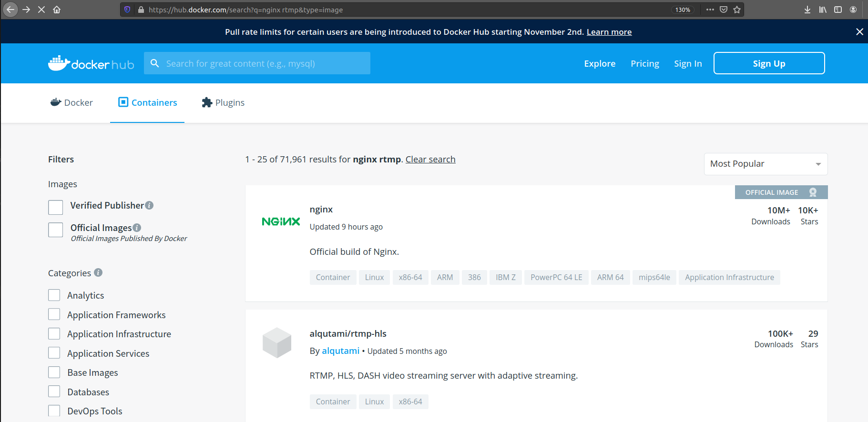Open the library bookshelf icon
This screenshot has width=868, height=422.
823,10
